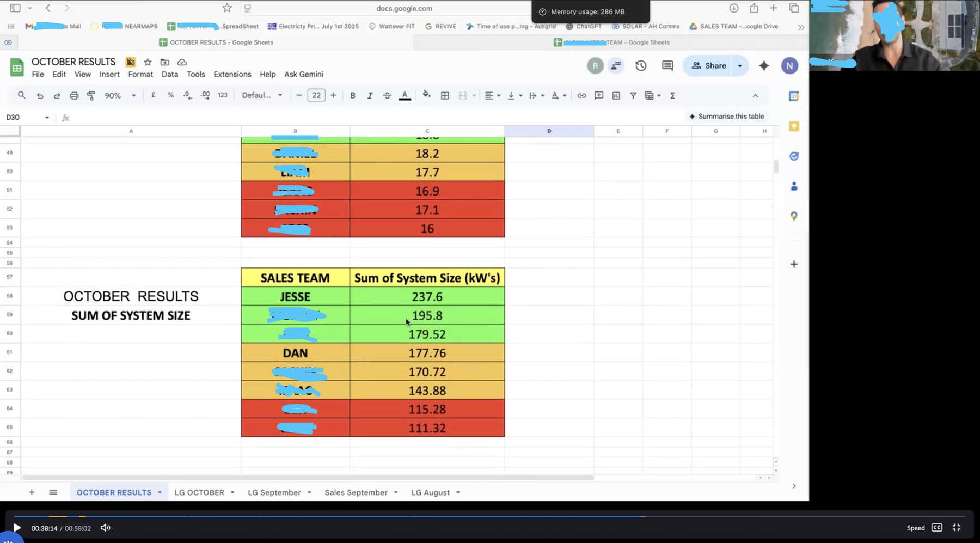This screenshot has height=543, width=980.
Task: Decrease decimal places icon
Action: [187, 95]
